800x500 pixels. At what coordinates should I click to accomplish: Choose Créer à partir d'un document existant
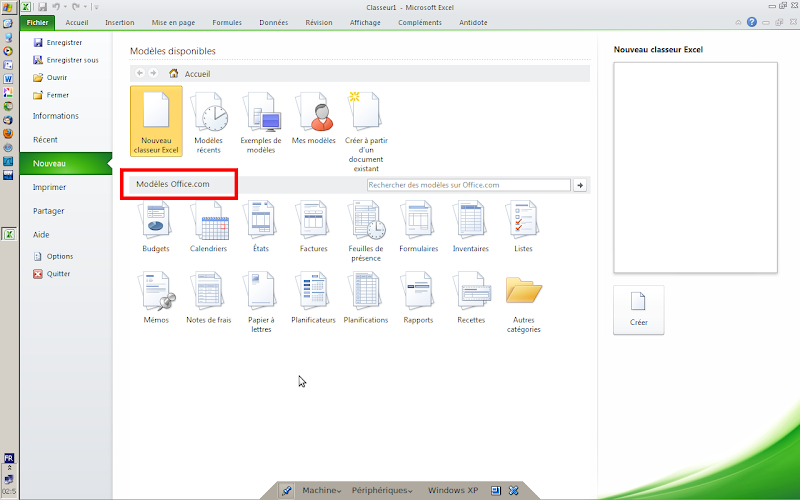[366, 131]
